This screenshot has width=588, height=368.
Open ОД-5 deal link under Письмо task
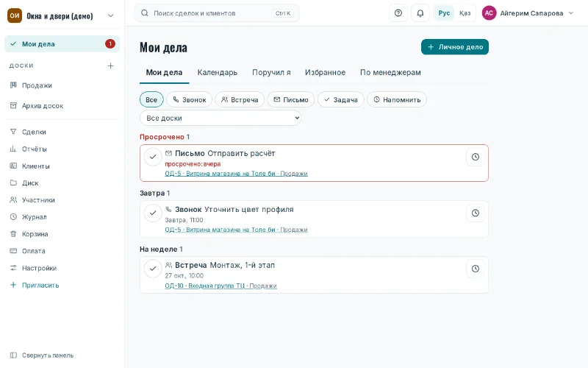236,174
